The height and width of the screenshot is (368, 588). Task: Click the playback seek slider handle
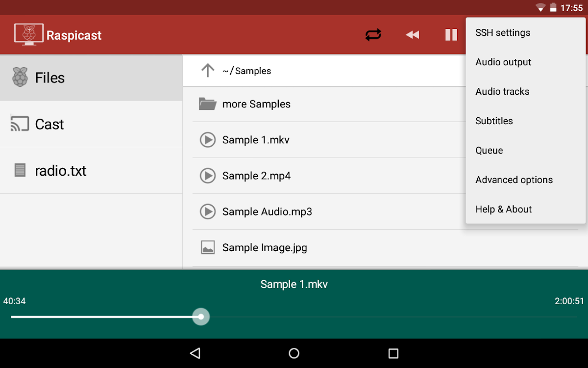[x=201, y=317]
